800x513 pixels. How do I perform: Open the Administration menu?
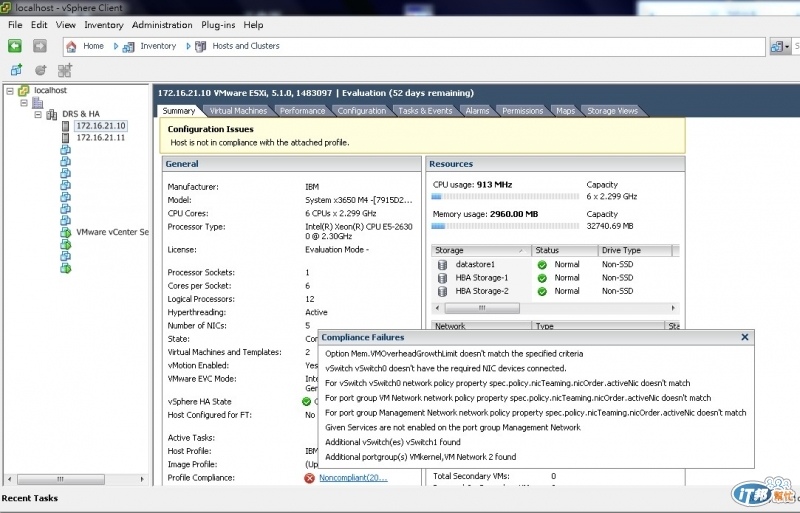(x=162, y=25)
